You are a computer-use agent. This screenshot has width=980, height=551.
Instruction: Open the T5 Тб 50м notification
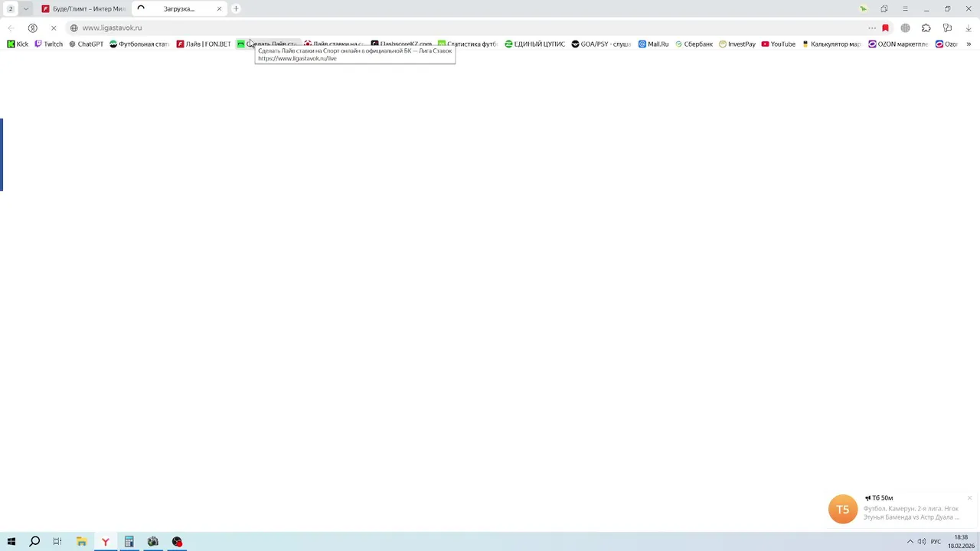900,509
